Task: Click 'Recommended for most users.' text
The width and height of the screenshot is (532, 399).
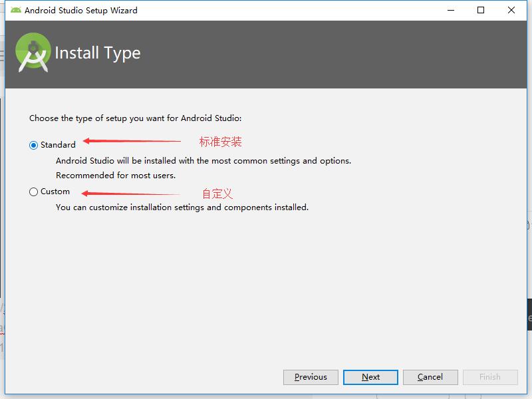Action: pyautogui.click(x=116, y=176)
